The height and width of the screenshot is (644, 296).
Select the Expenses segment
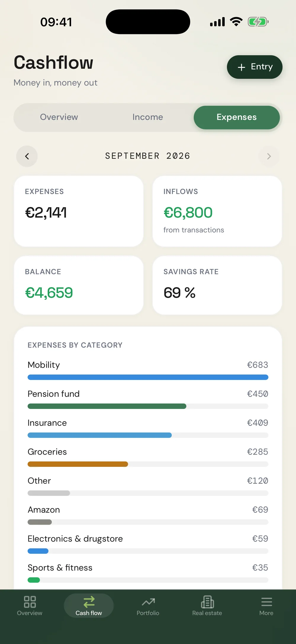[x=237, y=117]
